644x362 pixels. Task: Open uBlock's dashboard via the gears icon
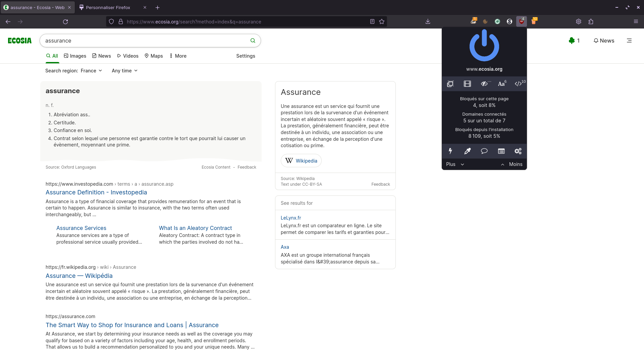click(x=518, y=151)
